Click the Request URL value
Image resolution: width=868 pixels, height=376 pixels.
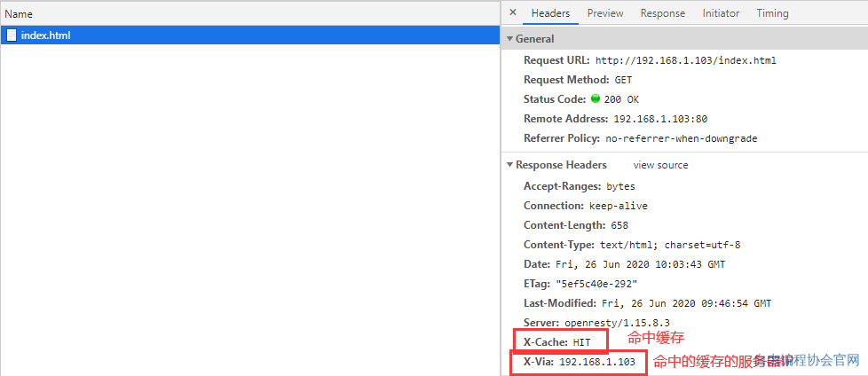(685, 60)
